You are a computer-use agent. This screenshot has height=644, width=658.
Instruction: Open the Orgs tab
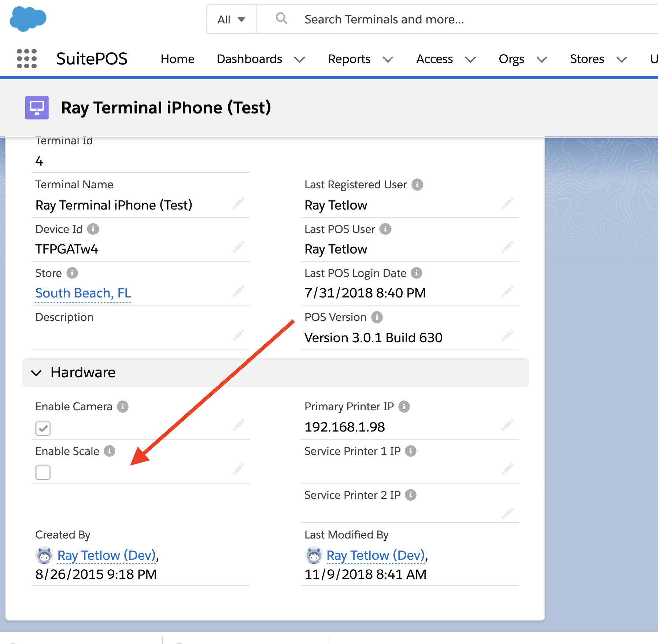pyautogui.click(x=511, y=59)
